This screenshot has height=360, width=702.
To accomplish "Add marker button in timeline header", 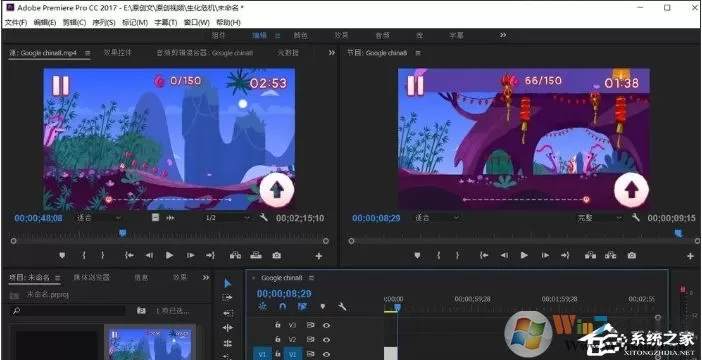I will coord(323,307).
